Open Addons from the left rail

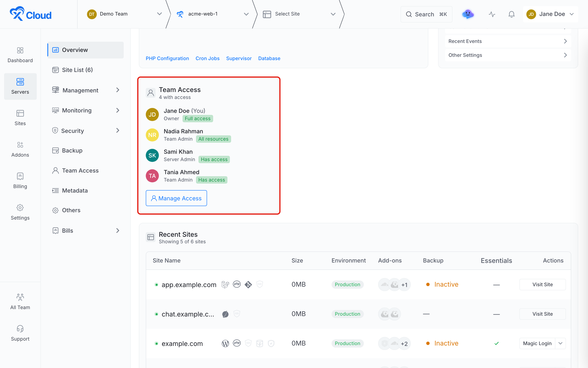pos(20,149)
